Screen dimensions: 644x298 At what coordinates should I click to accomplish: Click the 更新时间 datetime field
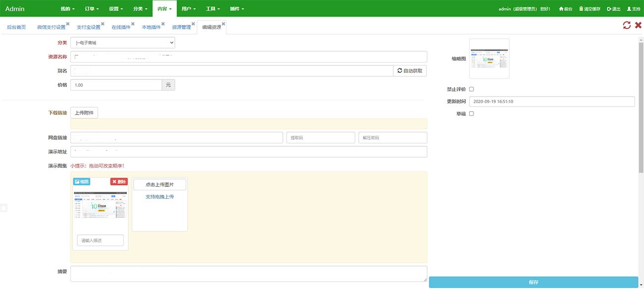point(552,101)
